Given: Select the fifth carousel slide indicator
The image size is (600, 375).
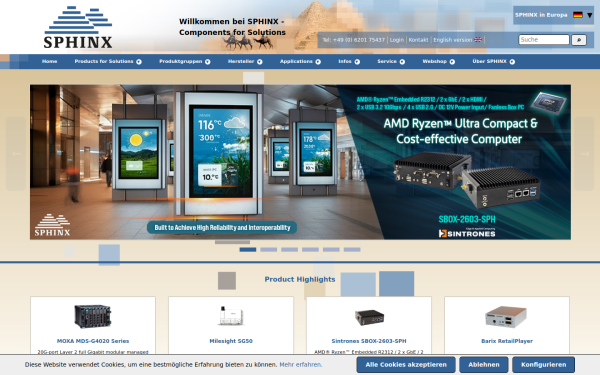Looking at the screenshot, I should pos(331,249).
